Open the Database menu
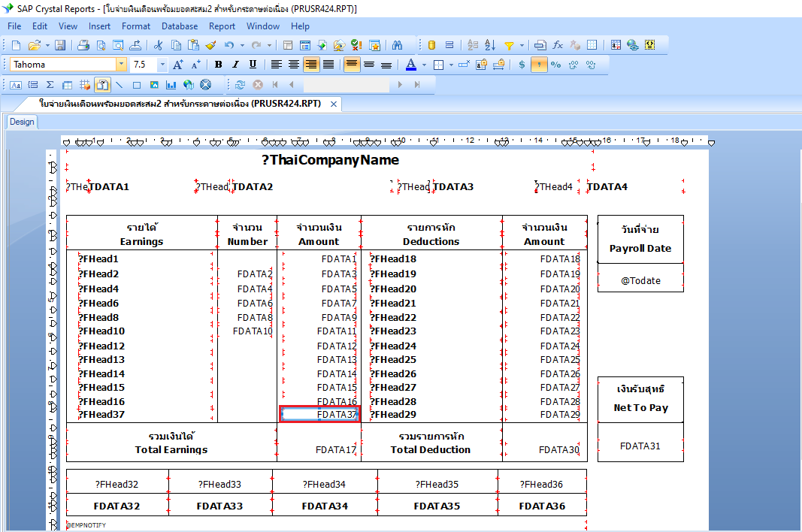 click(x=180, y=26)
